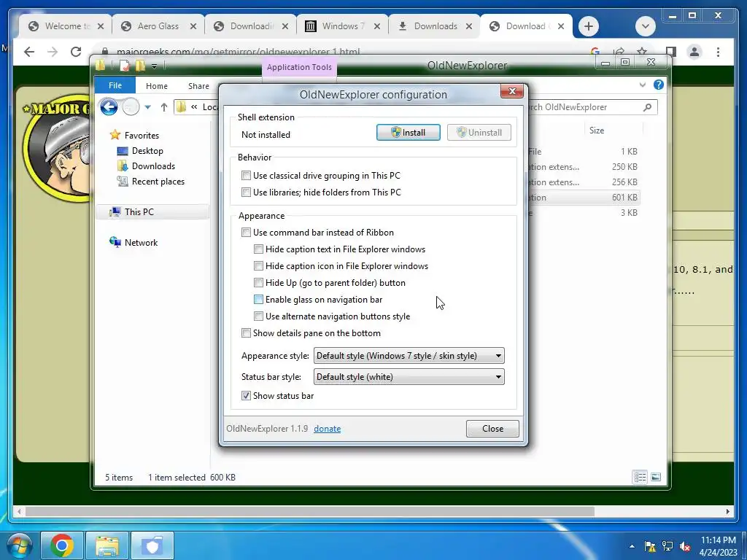This screenshot has height=560, width=747.
Task: Expand the ribbon with the chevron
Action: point(642,85)
